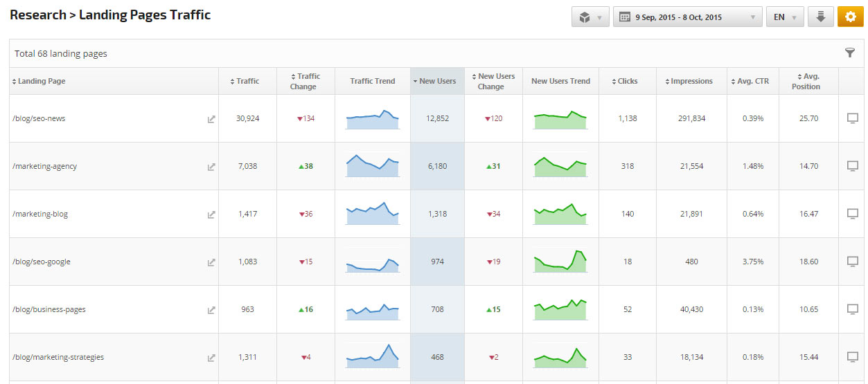Sort by the New Users column header

click(437, 81)
